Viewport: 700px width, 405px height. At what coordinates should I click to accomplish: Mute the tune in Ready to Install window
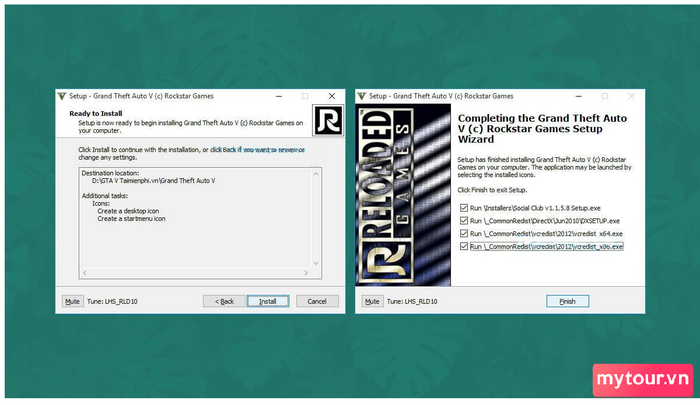coord(72,301)
